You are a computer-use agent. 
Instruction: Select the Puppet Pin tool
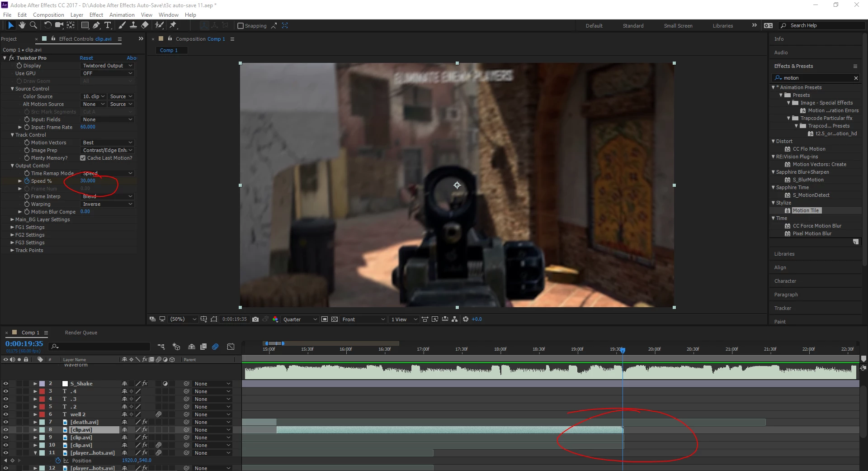173,25
